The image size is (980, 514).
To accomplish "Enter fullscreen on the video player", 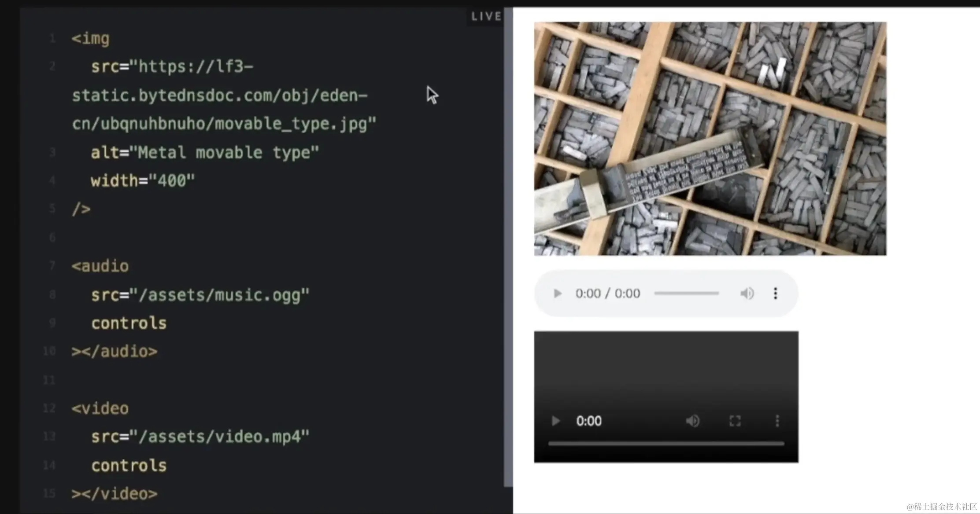I will tap(735, 421).
